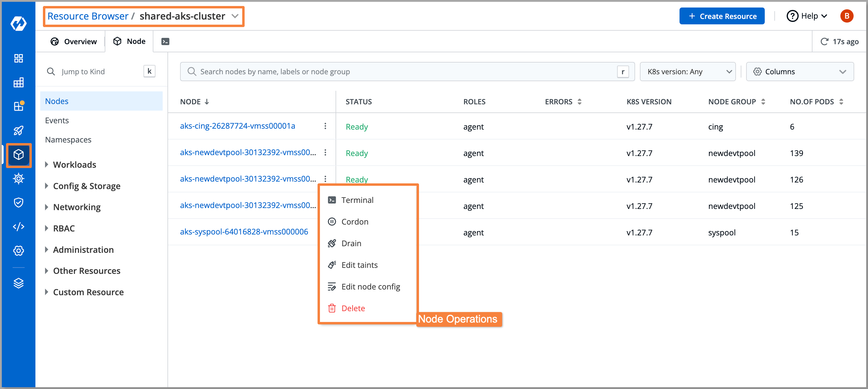Click the Create Resource button
Screen dimensions: 868x389
[722, 16]
